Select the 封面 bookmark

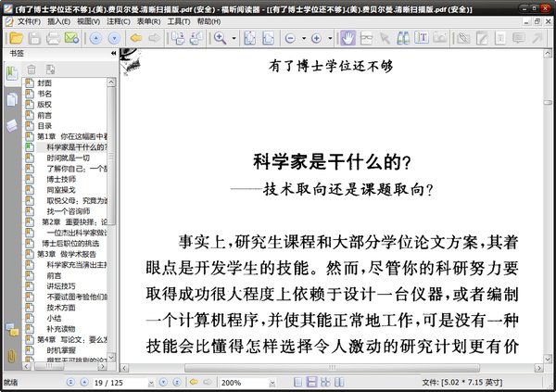(44, 83)
